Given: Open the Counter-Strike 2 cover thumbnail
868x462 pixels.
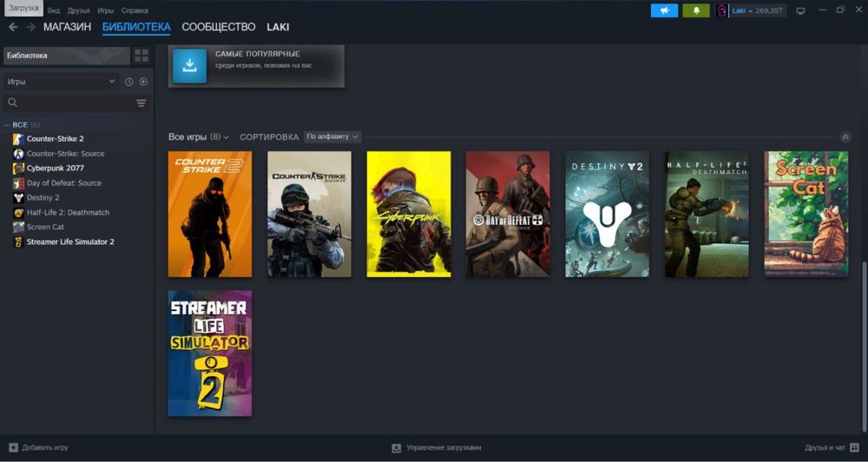Looking at the screenshot, I should (x=210, y=214).
